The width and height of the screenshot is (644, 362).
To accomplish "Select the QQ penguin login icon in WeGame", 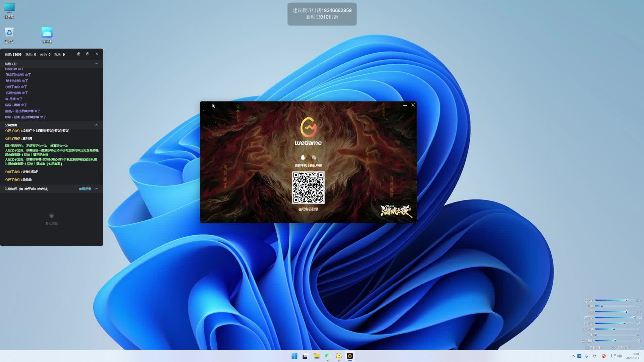I will point(303,158).
